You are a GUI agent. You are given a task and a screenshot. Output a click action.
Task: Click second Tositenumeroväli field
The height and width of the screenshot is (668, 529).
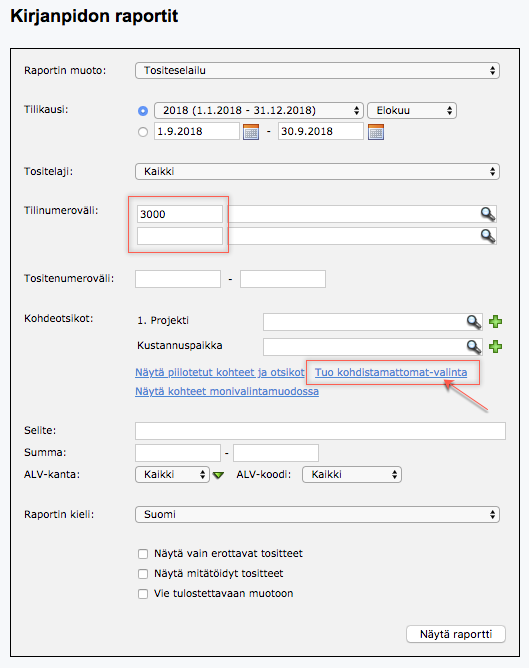(283, 279)
